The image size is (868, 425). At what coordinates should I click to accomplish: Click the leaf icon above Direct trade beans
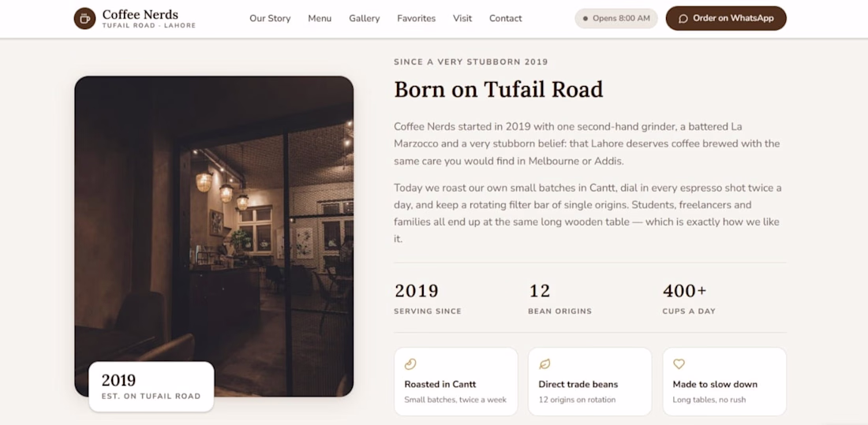coord(544,364)
